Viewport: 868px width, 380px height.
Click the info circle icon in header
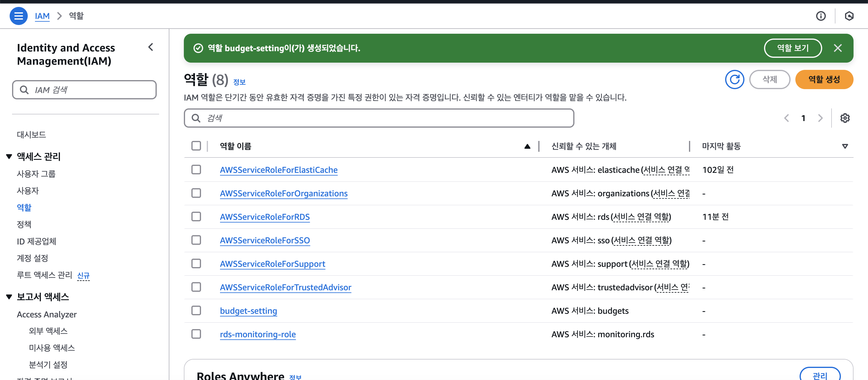coord(820,16)
